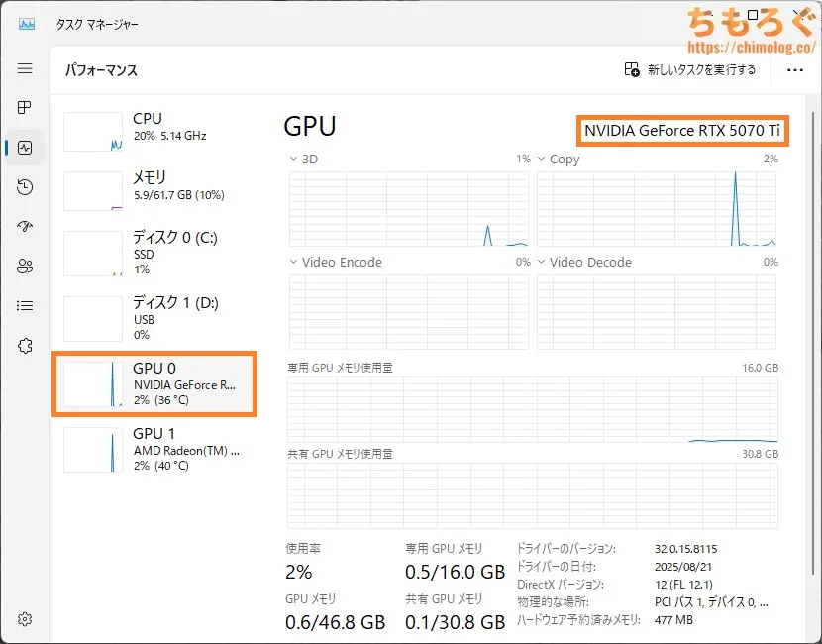This screenshot has width=822, height=644.
Task: Click the 3D utilization graph
Action: click(408, 209)
